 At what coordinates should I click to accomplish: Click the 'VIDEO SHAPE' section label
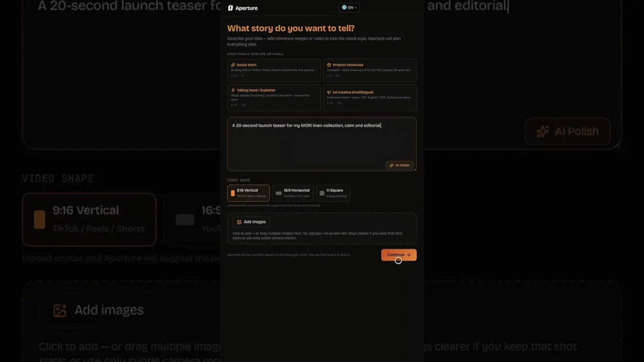pyautogui.click(x=239, y=180)
